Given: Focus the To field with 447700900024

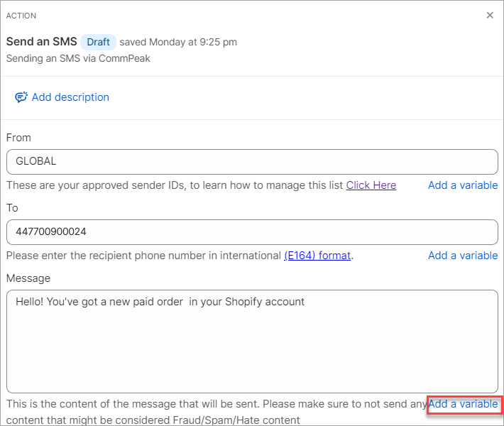Looking at the screenshot, I should pyautogui.click(x=252, y=231).
